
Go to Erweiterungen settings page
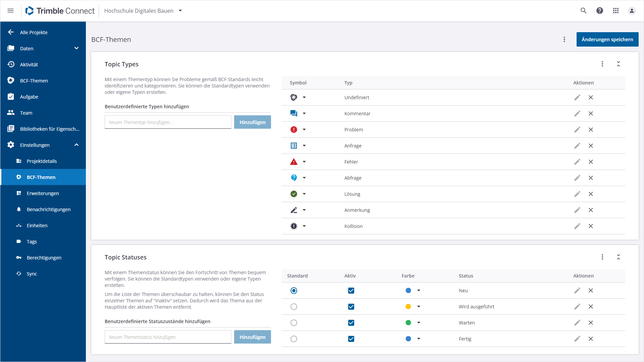click(x=43, y=193)
